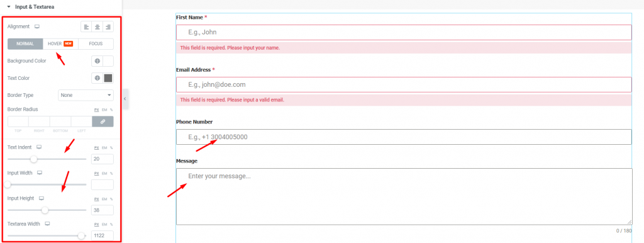The width and height of the screenshot is (644, 243).
Task: Toggle the Border Radius link values icon
Action: click(103, 121)
